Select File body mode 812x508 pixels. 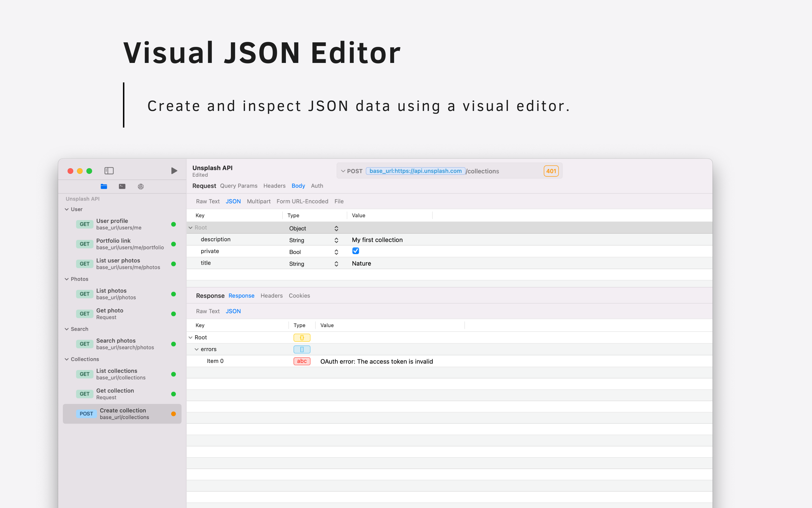339,201
